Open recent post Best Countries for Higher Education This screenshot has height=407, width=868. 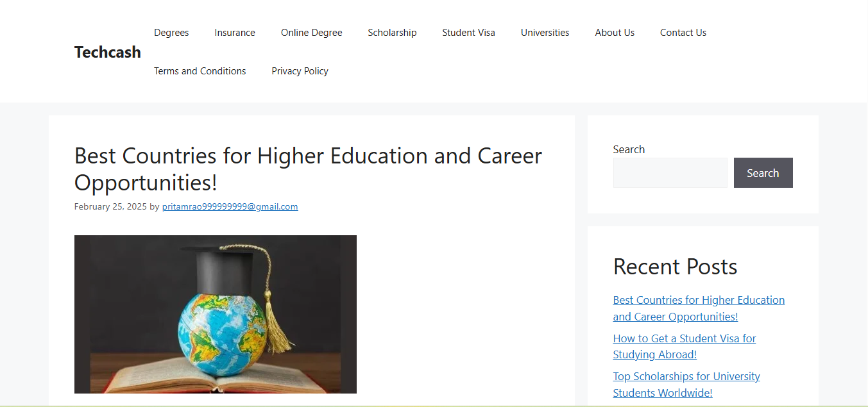tap(699, 308)
